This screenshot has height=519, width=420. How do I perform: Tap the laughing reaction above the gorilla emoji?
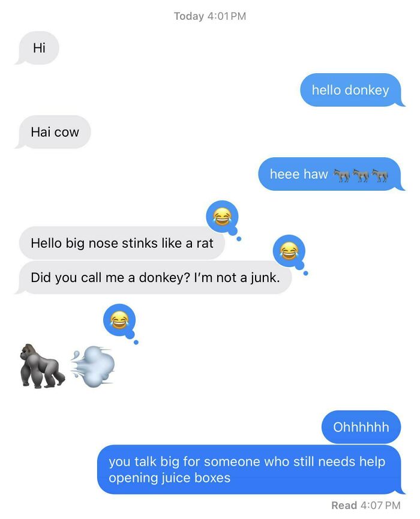[119, 320]
